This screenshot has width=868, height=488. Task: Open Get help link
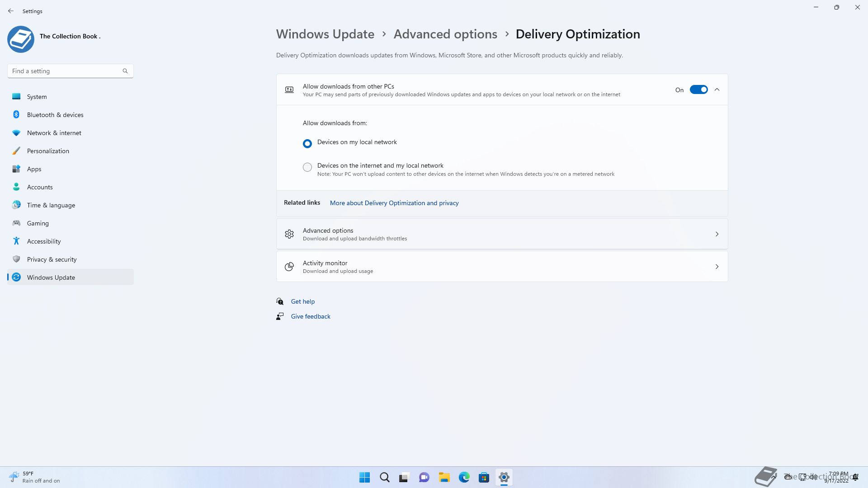[303, 301]
